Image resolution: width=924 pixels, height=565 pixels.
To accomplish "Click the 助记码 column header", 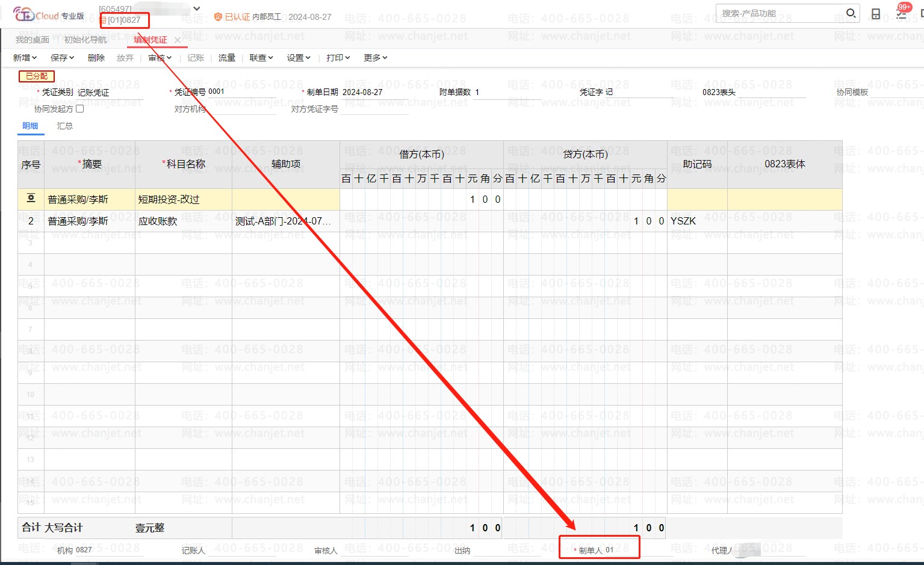I will click(697, 164).
